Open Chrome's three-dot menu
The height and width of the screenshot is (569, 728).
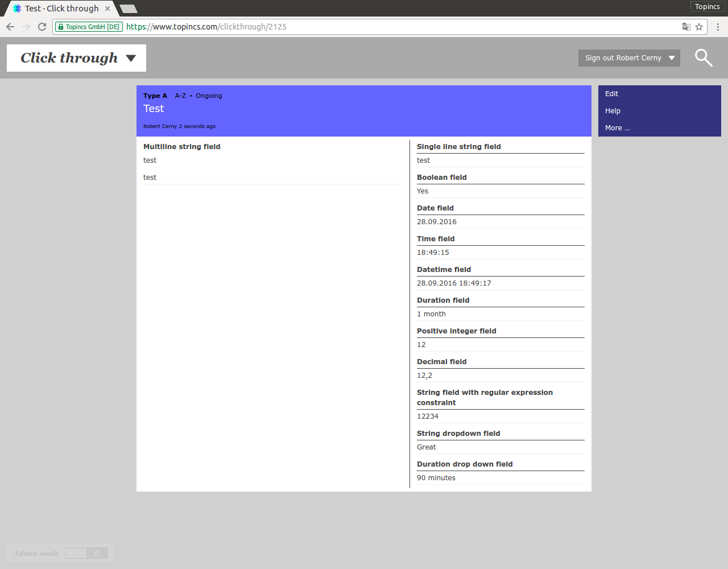point(718,27)
